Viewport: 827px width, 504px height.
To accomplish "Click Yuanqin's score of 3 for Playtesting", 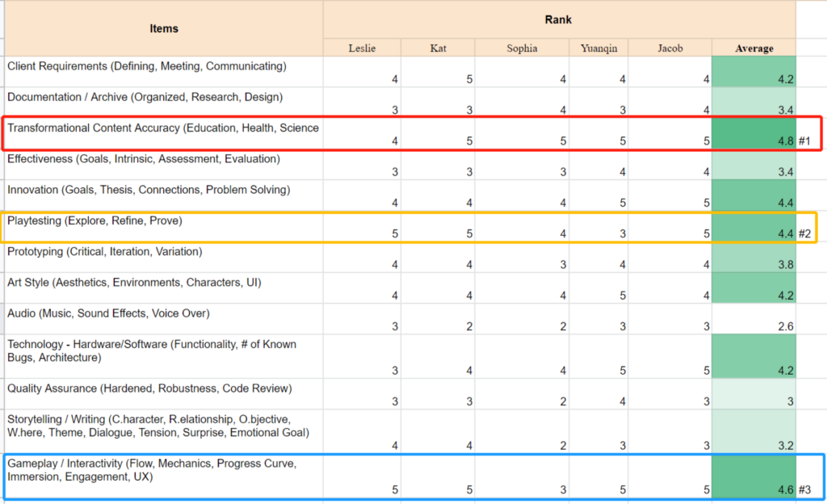I will [x=598, y=226].
